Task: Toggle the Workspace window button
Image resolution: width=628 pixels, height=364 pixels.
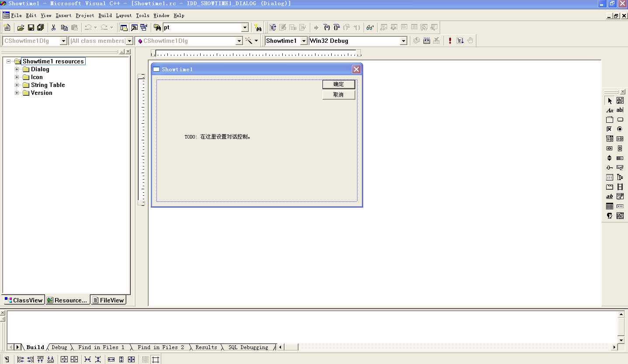Action: click(x=124, y=28)
